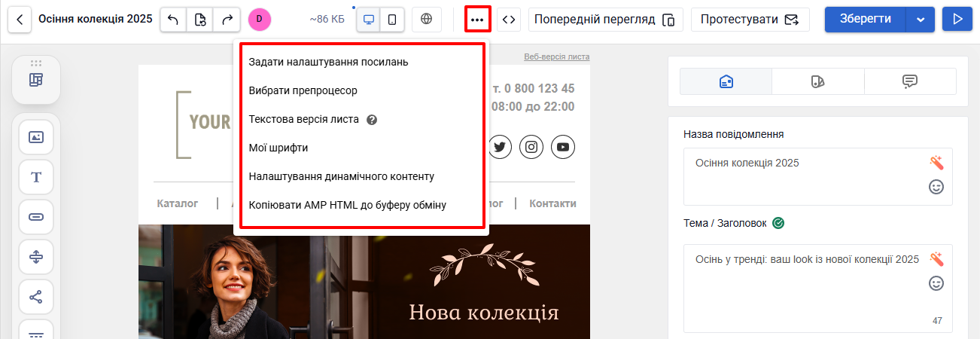The image size is (980, 339).
Task: Click Контакти in email navigation
Action: pyautogui.click(x=552, y=203)
